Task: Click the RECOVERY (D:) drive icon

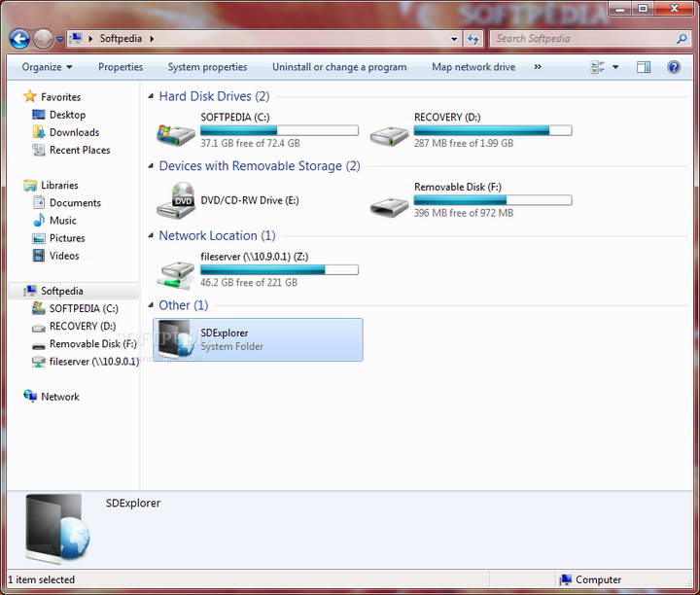Action: [x=389, y=135]
